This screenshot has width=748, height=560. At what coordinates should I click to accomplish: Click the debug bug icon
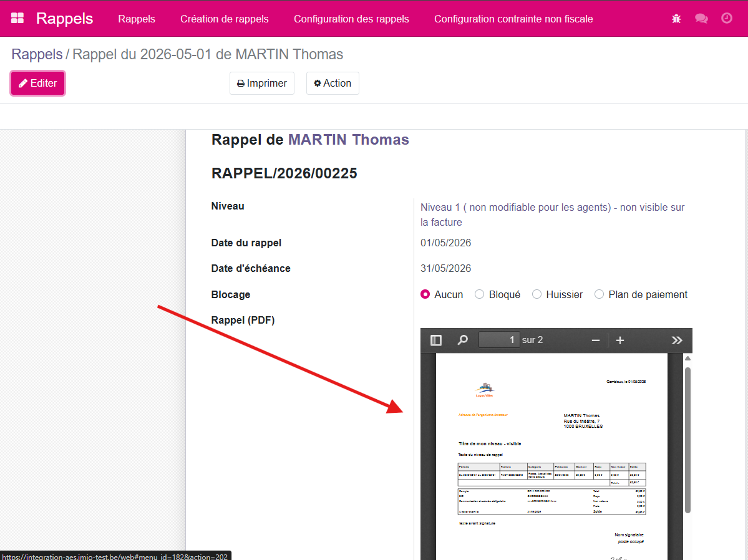[x=676, y=19]
